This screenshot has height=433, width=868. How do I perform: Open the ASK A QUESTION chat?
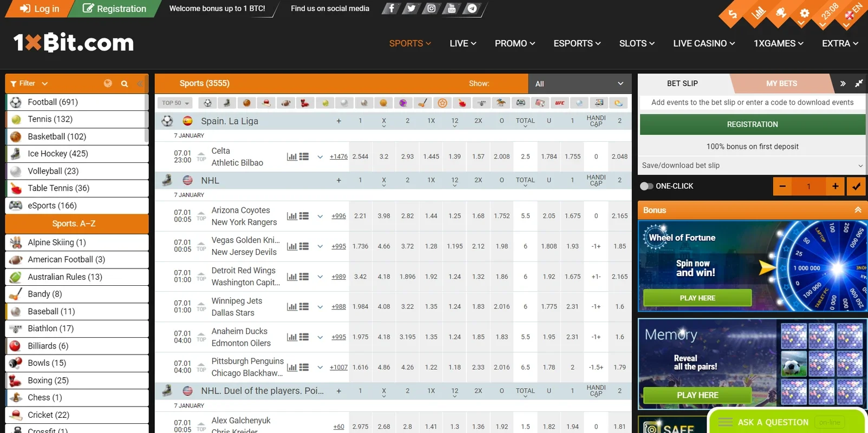pyautogui.click(x=787, y=422)
